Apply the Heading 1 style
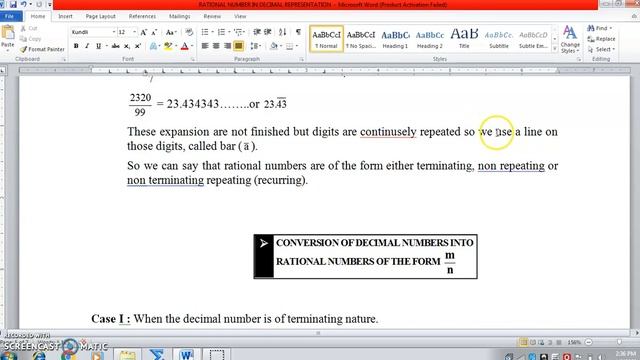The width and height of the screenshot is (640, 360). click(395, 39)
